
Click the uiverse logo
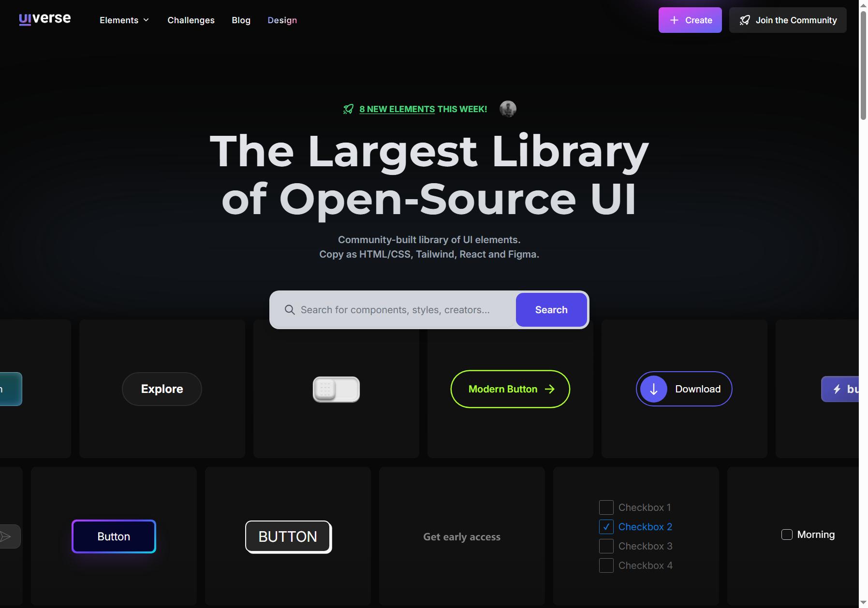[x=45, y=19]
